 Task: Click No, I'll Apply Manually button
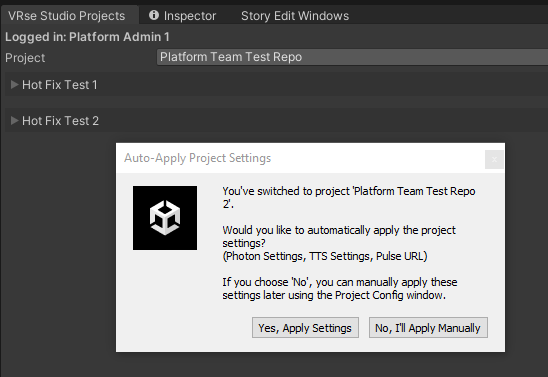pyautogui.click(x=428, y=328)
